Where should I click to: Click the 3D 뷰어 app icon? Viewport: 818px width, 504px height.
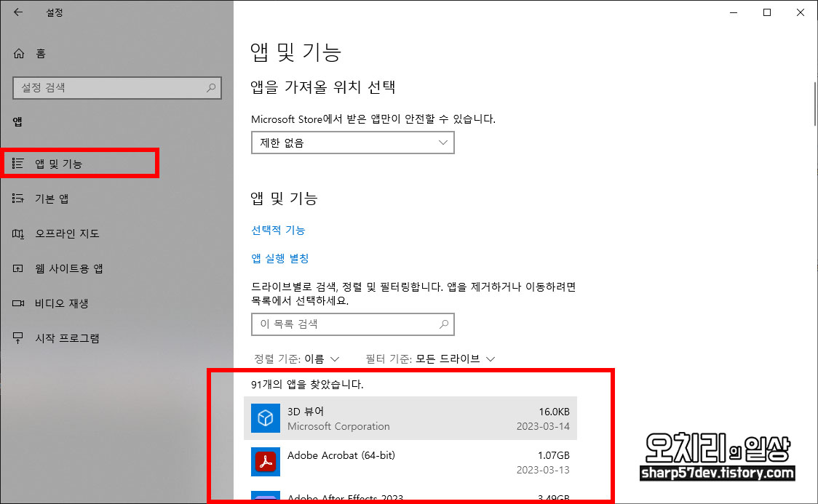pos(266,418)
